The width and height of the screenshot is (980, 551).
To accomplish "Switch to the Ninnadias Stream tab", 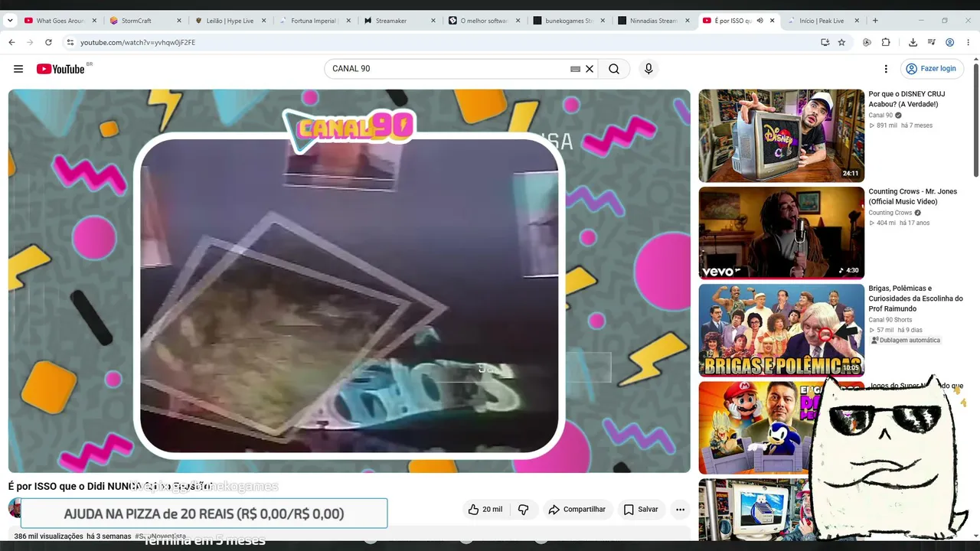I will 655,21.
